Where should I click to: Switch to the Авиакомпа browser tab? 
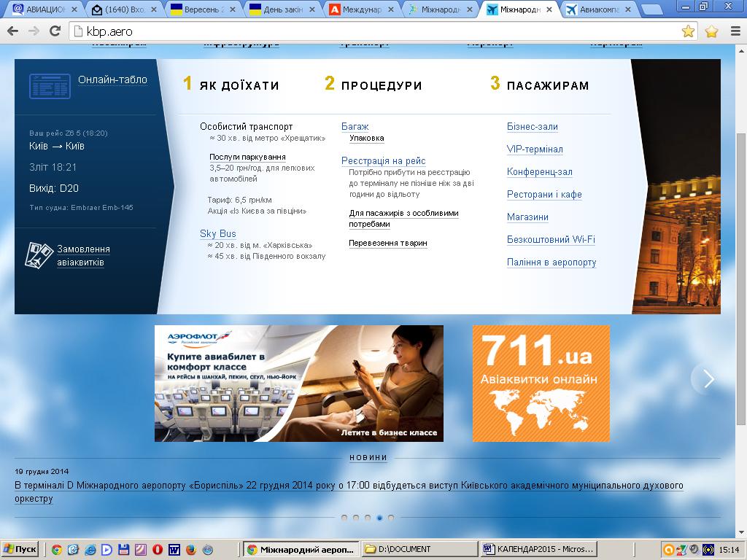[x=598, y=9]
